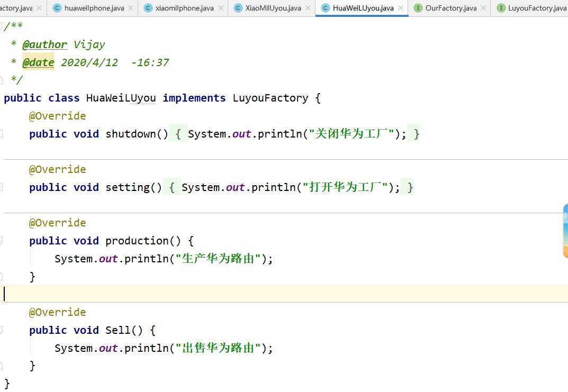Click println in the setting() line
This screenshot has height=392, width=568.
point(274,187)
